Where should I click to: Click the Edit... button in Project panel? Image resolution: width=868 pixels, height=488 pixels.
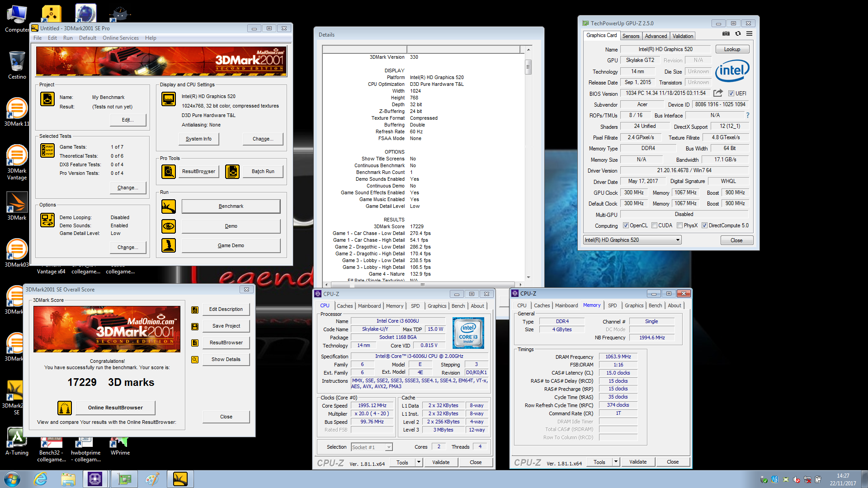pos(127,120)
